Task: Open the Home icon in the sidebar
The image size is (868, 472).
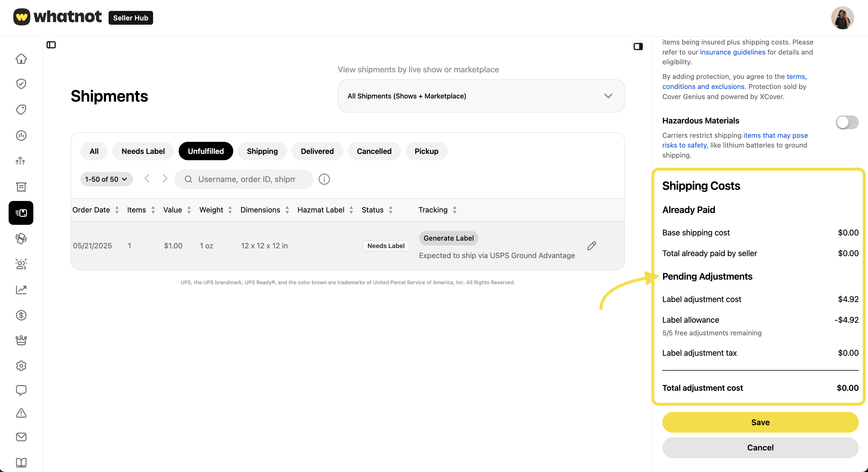Action: click(x=21, y=59)
